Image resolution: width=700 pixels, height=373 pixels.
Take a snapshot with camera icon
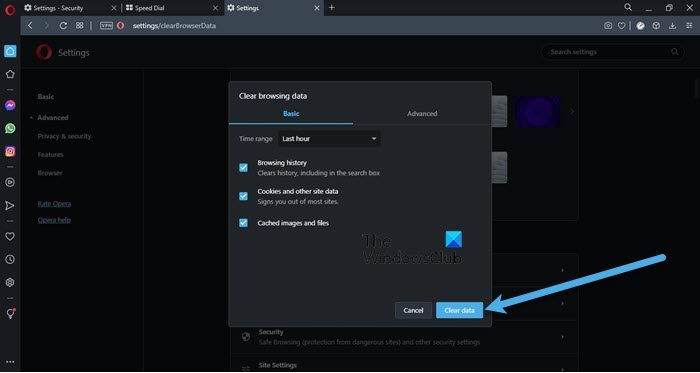point(608,26)
